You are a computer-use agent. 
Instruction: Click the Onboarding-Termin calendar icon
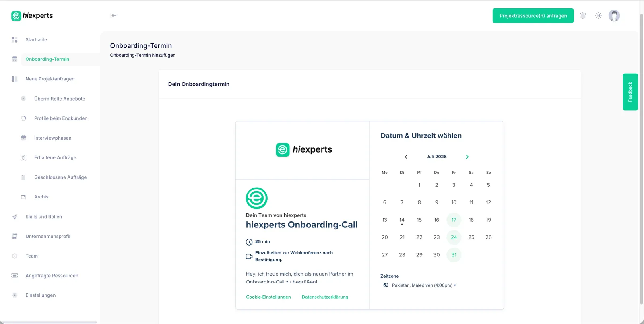point(14,59)
